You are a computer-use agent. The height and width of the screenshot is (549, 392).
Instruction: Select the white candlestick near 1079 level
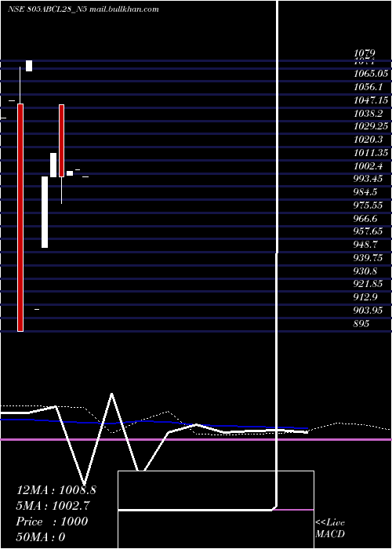click(x=29, y=66)
